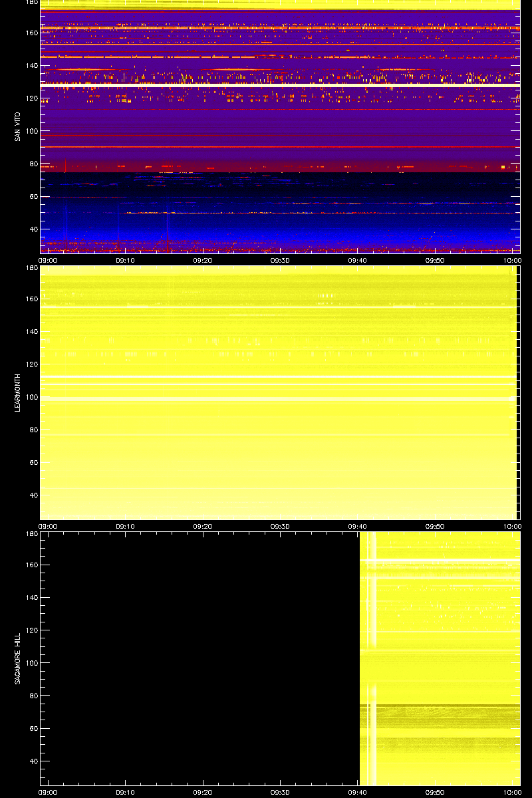
Task: Pick the 09:30 time label under Sagamore Hill
Action: coord(280,793)
